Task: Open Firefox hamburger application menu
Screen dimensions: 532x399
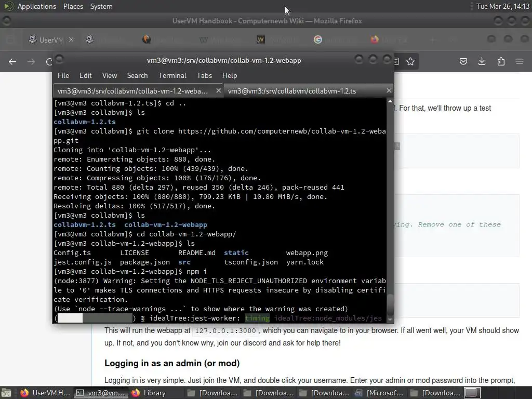Action: click(520, 61)
